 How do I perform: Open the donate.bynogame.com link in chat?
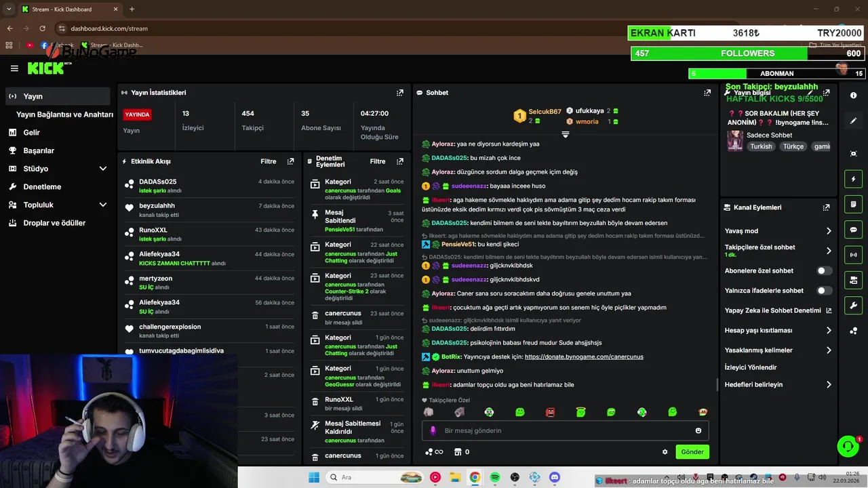[x=584, y=357]
